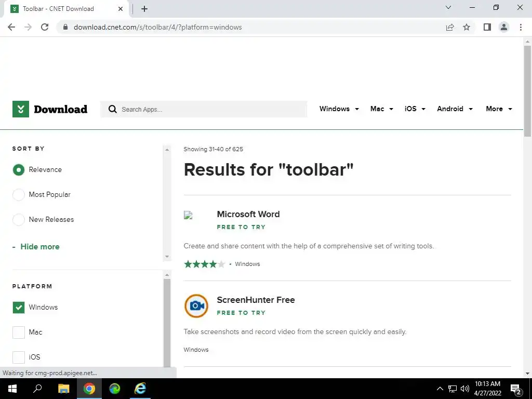Viewport: 532px width, 399px height.
Task: Close the Toolbar - CNET Download tab
Action: coord(121,9)
